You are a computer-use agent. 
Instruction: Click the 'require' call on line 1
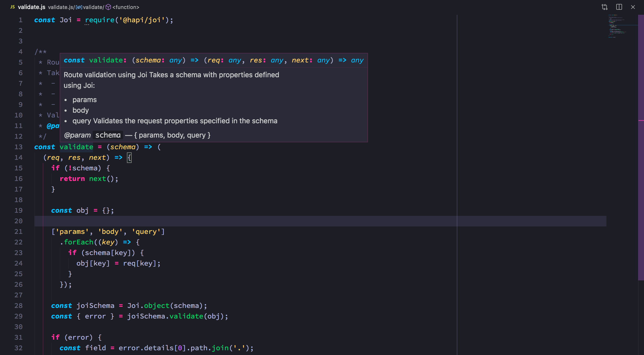coord(100,20)
